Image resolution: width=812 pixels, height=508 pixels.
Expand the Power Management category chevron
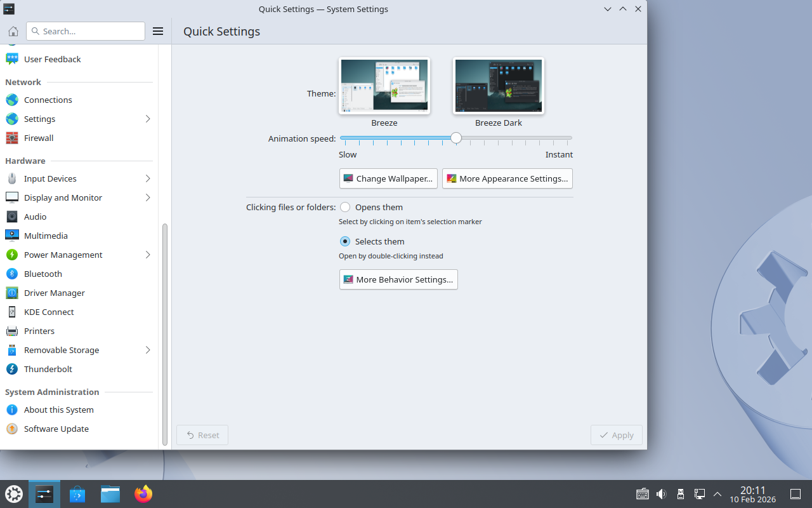[148, 255]
